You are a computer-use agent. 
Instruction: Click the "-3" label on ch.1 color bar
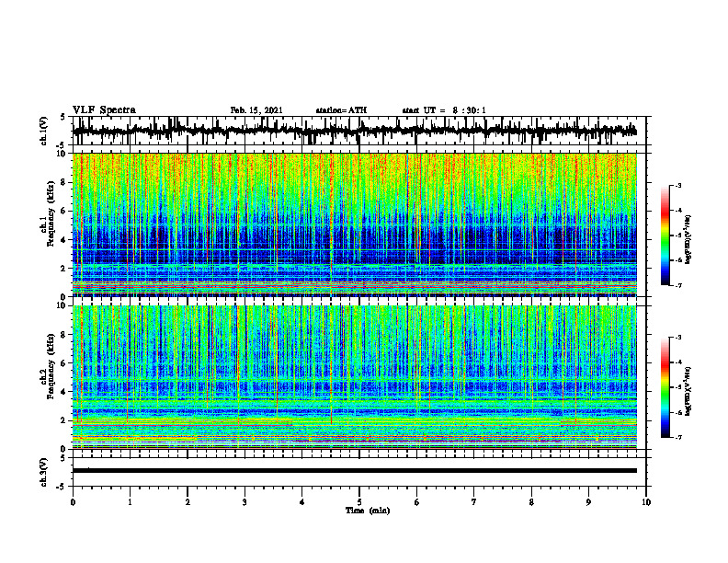678,185
